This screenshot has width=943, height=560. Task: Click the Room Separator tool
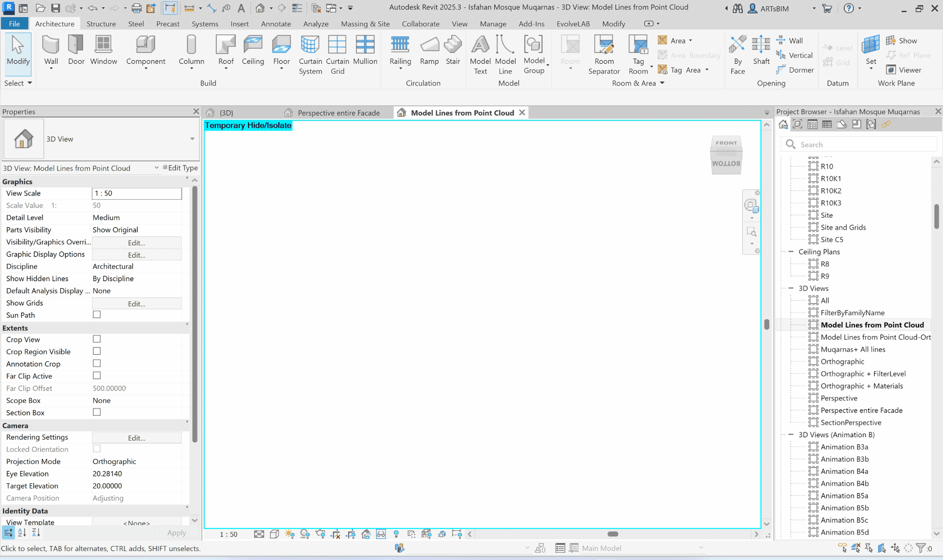point(604,47)
